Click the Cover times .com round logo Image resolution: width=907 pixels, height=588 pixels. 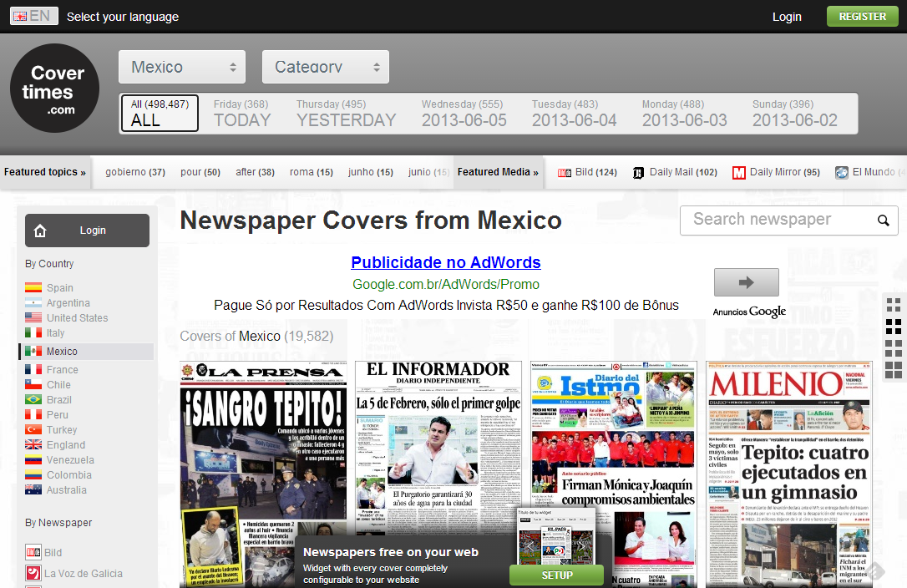[55, 88]
